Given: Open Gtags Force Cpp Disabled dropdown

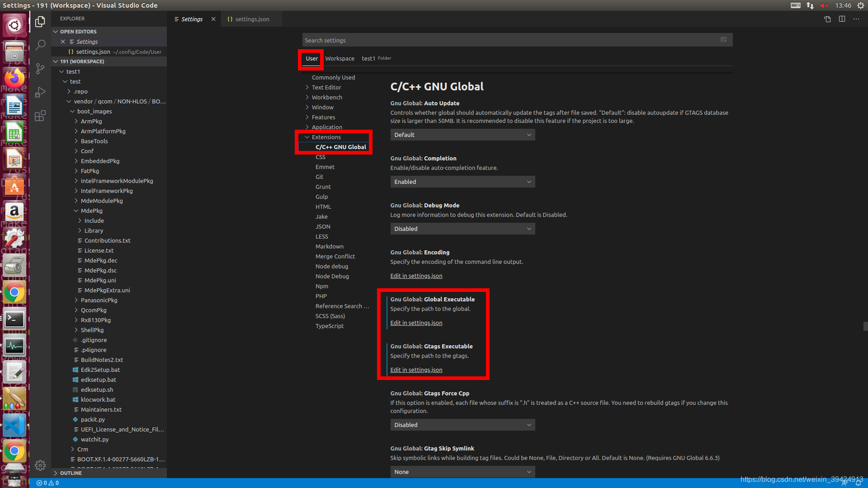Looking at the screenshot, I should tap(462, 425).
